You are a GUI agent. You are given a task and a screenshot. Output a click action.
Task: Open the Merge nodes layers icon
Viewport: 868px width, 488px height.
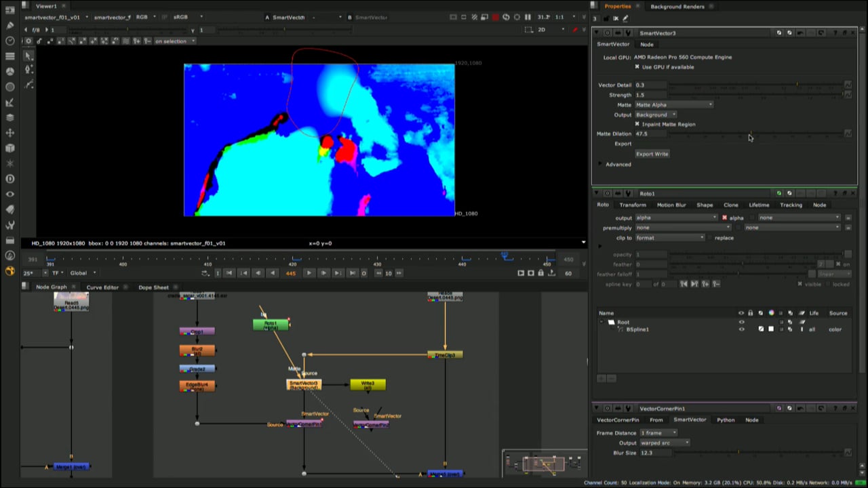[9, 117]
